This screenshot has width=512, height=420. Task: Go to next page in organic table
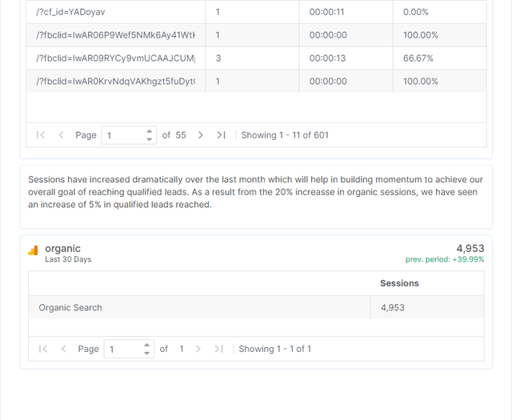pyautogui.click(x=198, y=349)
